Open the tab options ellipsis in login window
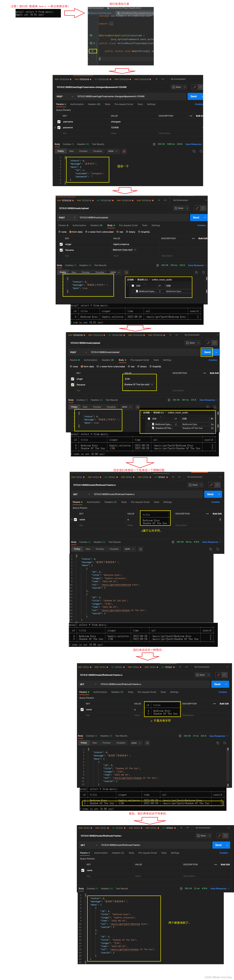The height and width of the screenshot is (980, 234). (163, 79)
